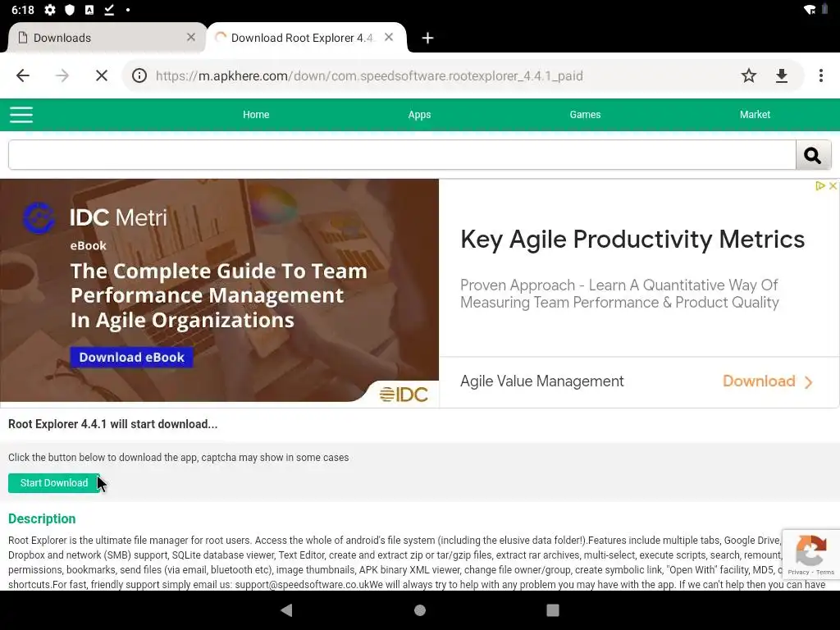Click the search magnifier button
This screenshot has height=630, width=840.
tap(813, 155)
